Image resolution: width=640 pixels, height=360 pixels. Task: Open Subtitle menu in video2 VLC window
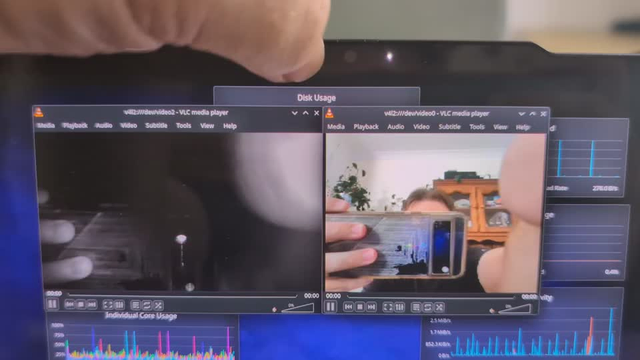(156, 126)
